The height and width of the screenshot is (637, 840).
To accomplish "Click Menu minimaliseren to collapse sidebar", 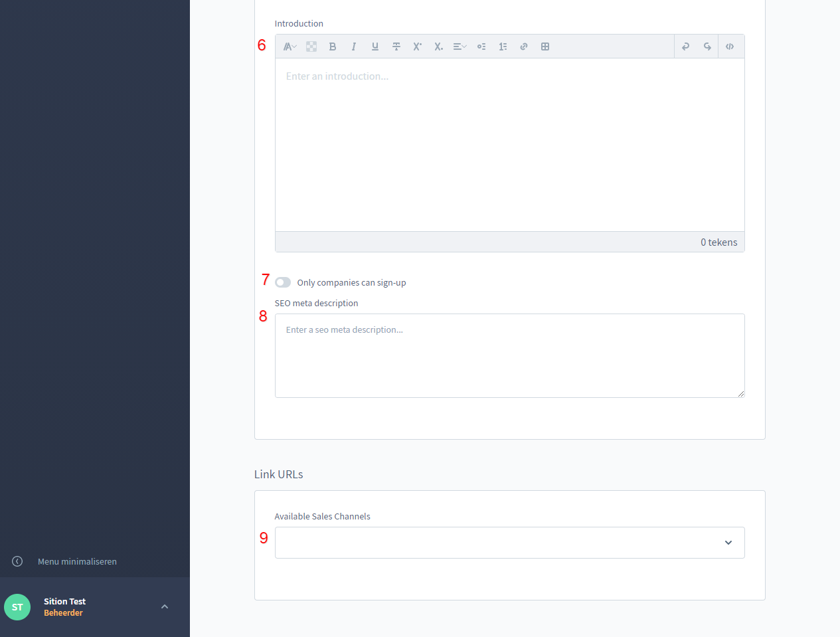I will pyautogui.click(x=77, y=561).
